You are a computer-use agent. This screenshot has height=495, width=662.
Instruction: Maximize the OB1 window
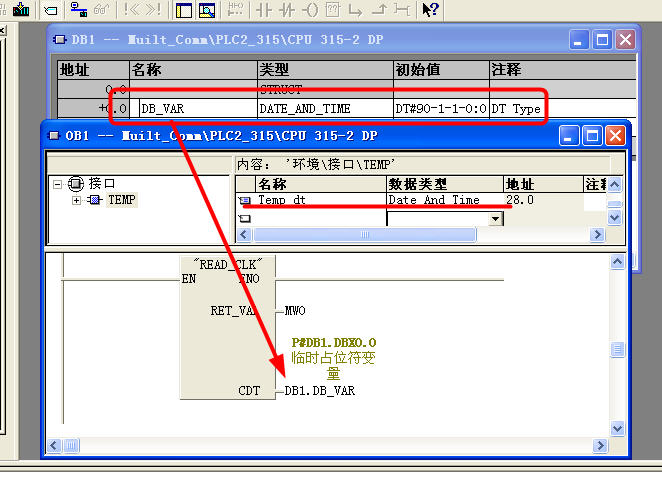(x=591, y=135)
